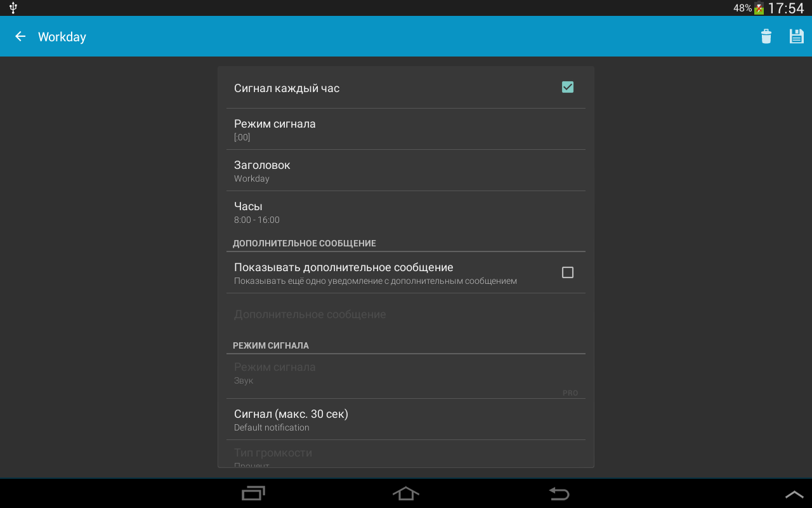This screenshot has width=812, height=508.
Task: Tap the back arrow in header
Action: point(20,37)
